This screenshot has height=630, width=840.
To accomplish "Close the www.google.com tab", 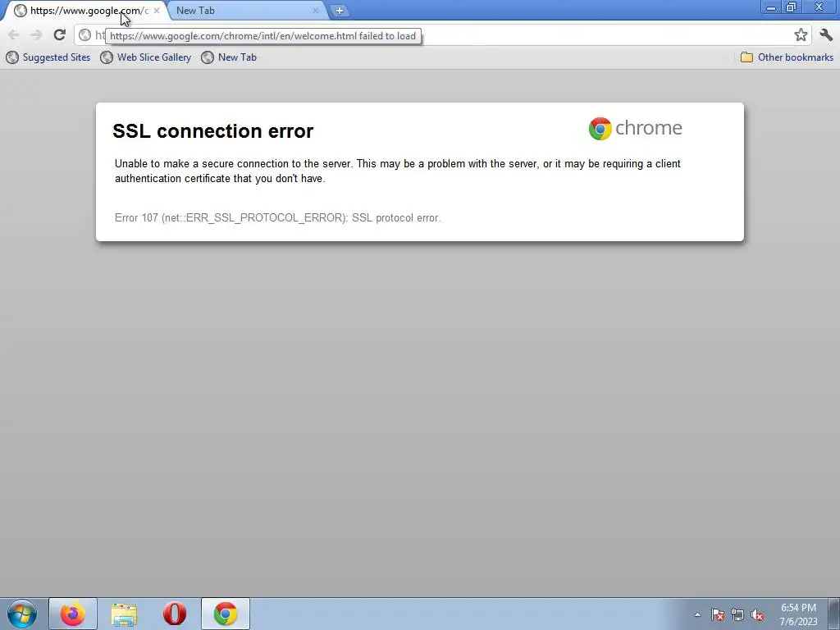I will point(157,10).
